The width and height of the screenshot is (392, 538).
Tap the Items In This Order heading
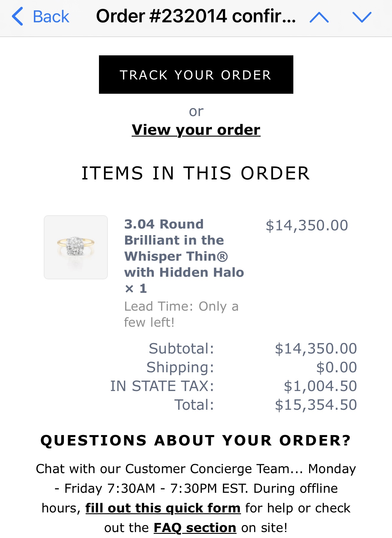[196, 173]
